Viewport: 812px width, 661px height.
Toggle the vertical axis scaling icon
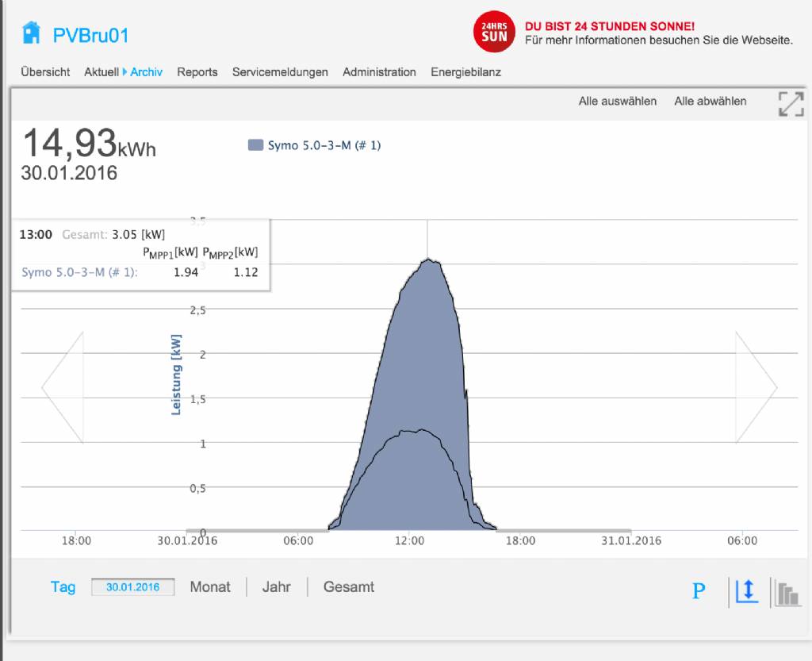coord(746,592)
